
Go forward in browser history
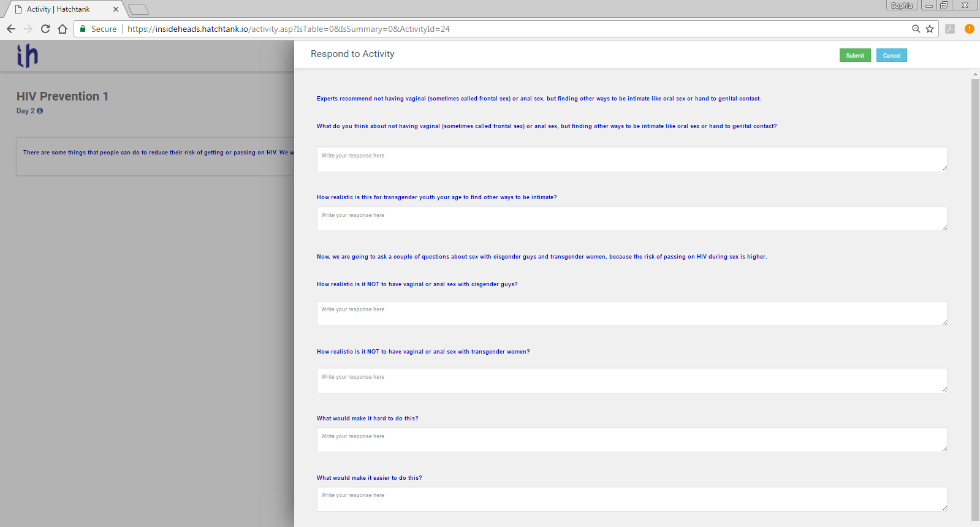point(28,29)
